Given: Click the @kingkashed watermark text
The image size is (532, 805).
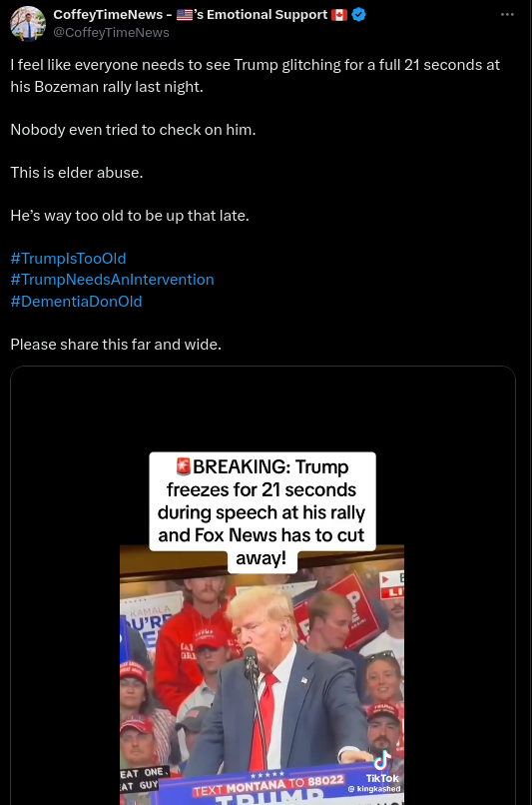Looking at the screenshot, I should [374, 789].
